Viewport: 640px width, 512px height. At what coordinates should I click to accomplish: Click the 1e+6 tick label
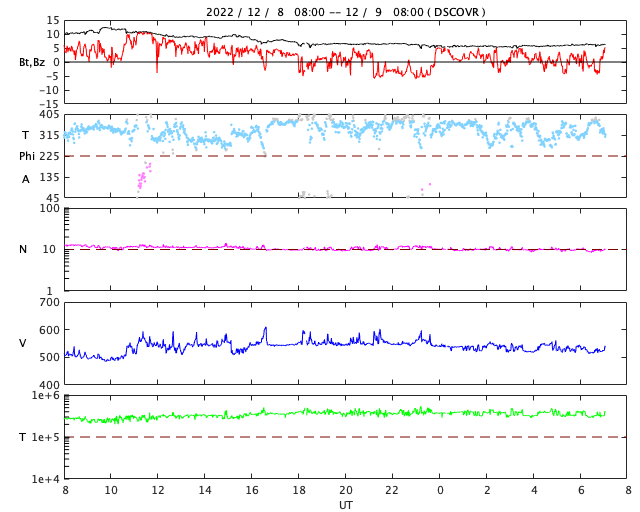point(45,396)
